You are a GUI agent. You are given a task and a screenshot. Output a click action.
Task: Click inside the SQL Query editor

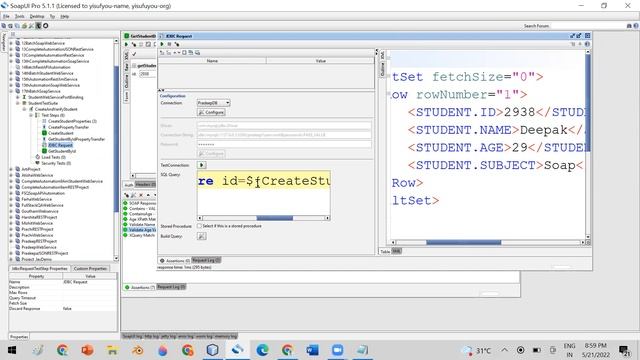[264, 193]
